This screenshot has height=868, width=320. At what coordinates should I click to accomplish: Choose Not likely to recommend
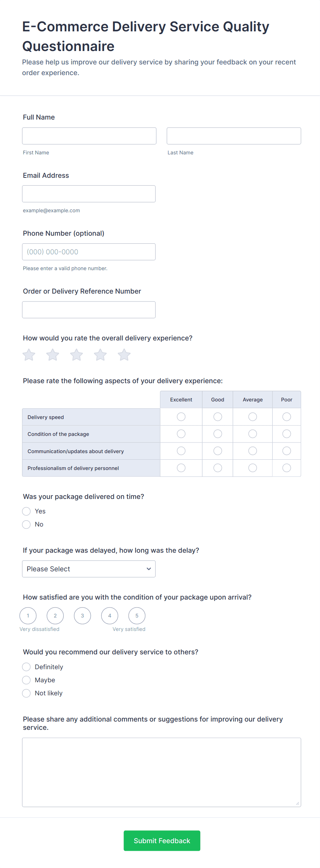(x=26, y=693)
